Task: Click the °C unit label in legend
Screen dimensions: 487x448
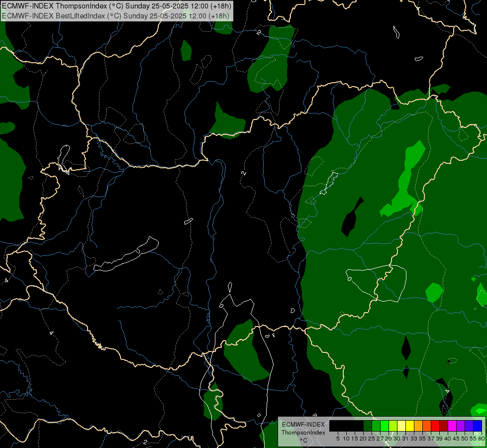Action: click(304, 440)
